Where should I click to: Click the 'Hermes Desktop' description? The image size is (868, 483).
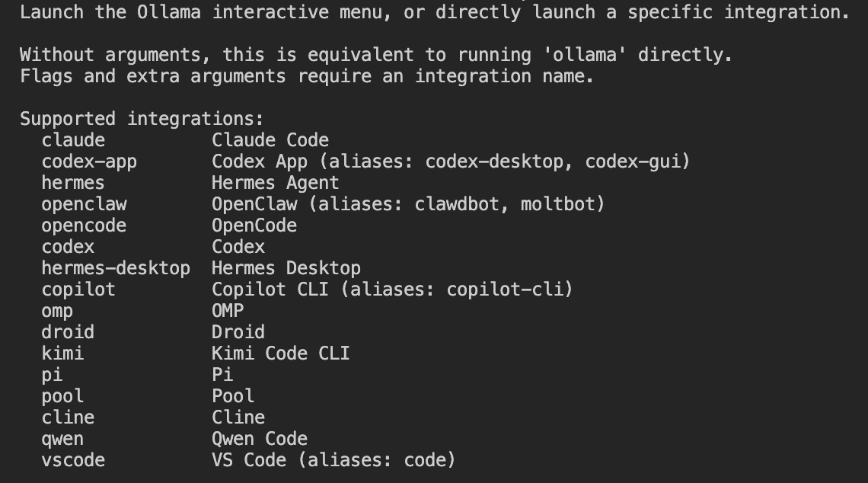286,268
